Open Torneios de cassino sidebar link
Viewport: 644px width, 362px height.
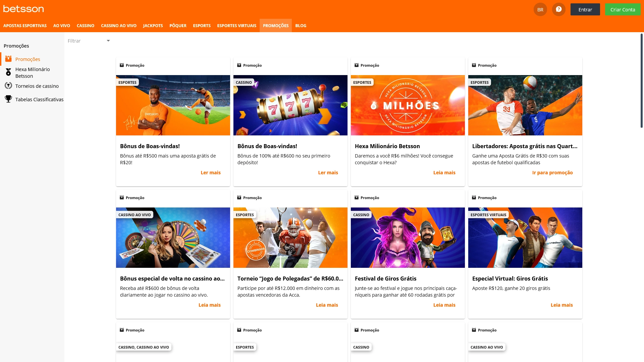click(x=37, y=86)
